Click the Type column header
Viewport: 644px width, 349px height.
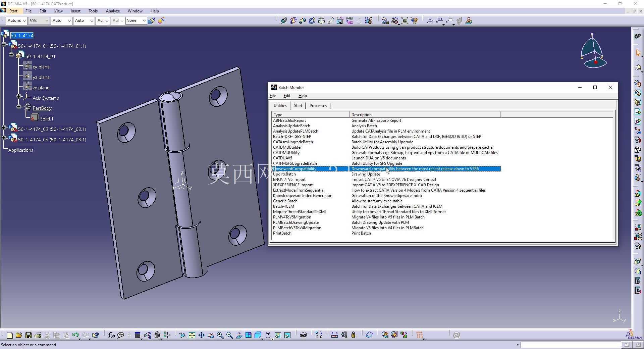[310, 115]
